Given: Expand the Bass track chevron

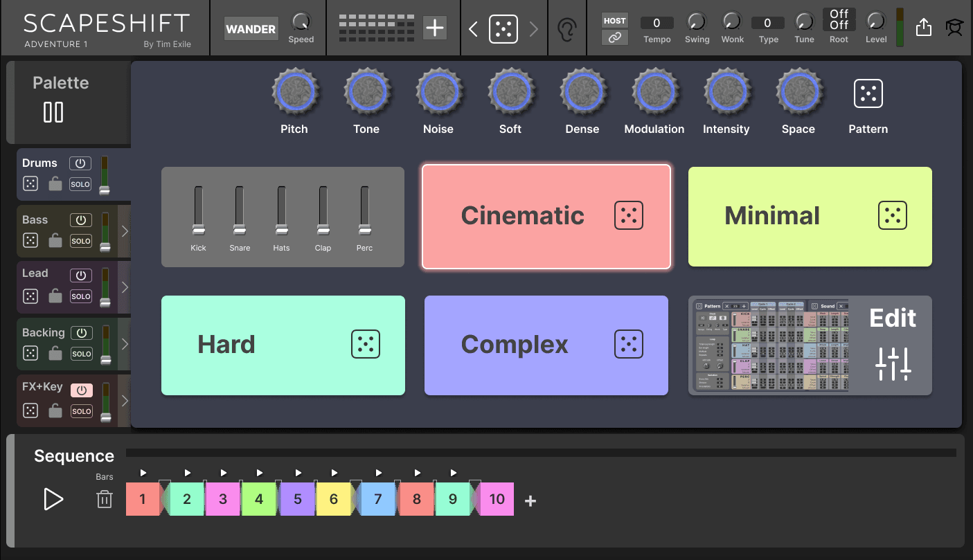Looking at the screenshot, I should pyautogui.click(x=125, y=231).
